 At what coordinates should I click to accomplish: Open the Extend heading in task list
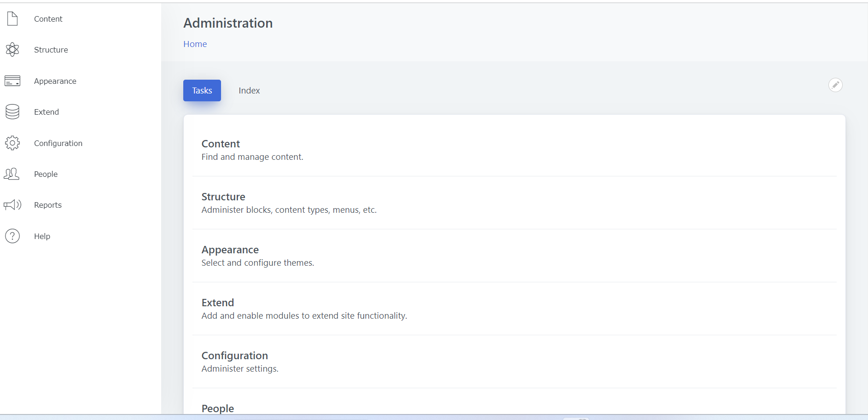point(218,303)
